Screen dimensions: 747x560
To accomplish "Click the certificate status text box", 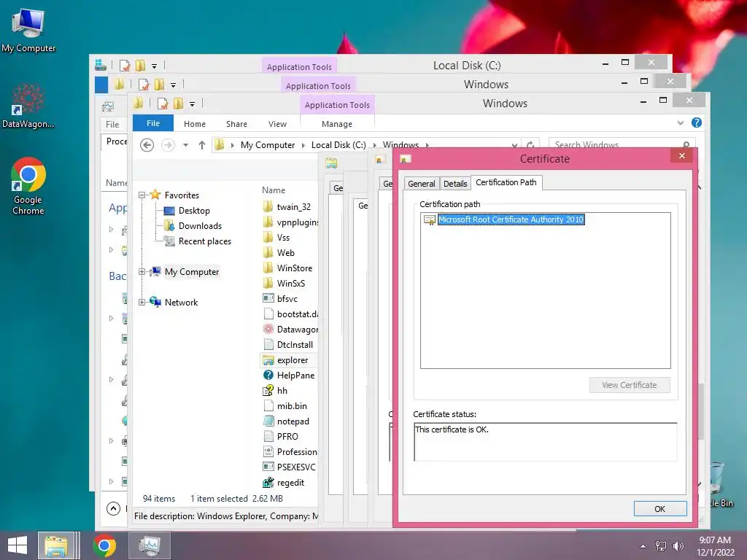I will tap(545, 442).
